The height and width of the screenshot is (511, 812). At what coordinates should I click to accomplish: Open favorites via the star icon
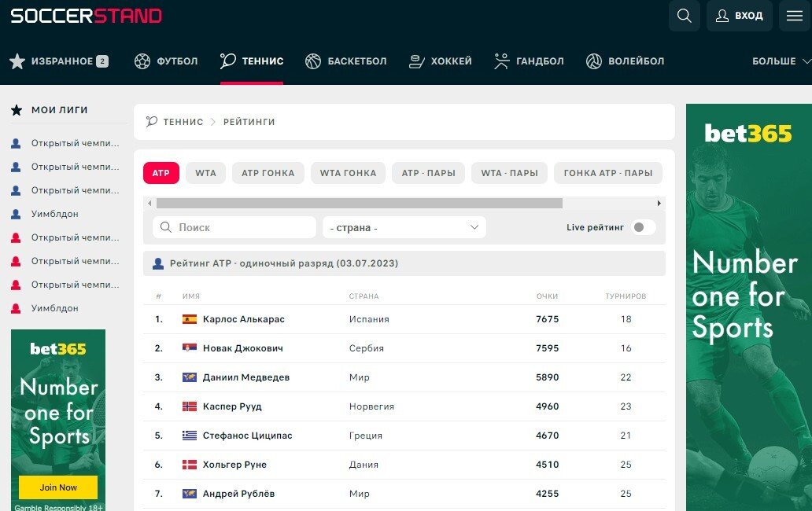click(17, 61)
